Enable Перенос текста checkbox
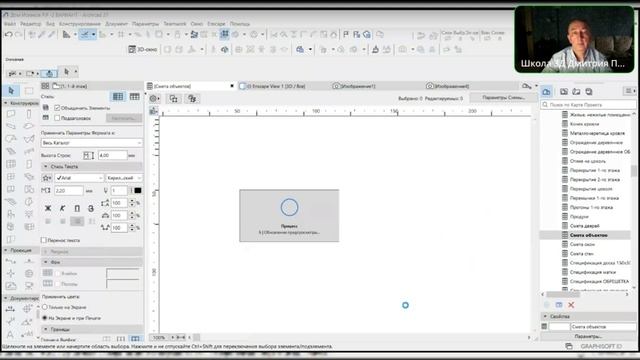 tap(44, 240)
